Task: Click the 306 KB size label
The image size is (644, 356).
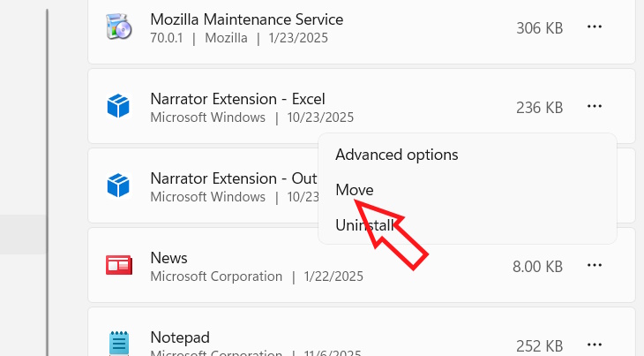Action: coord(539,28)
